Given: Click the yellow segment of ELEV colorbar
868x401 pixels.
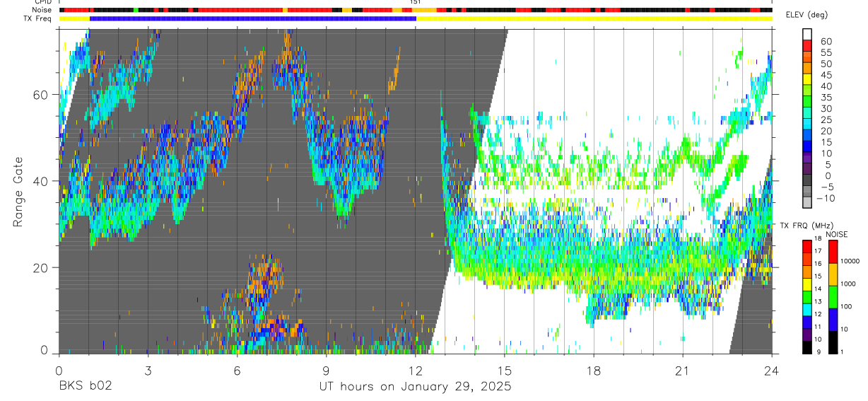Looking at the screenshot, I should [x=807, y=80].
